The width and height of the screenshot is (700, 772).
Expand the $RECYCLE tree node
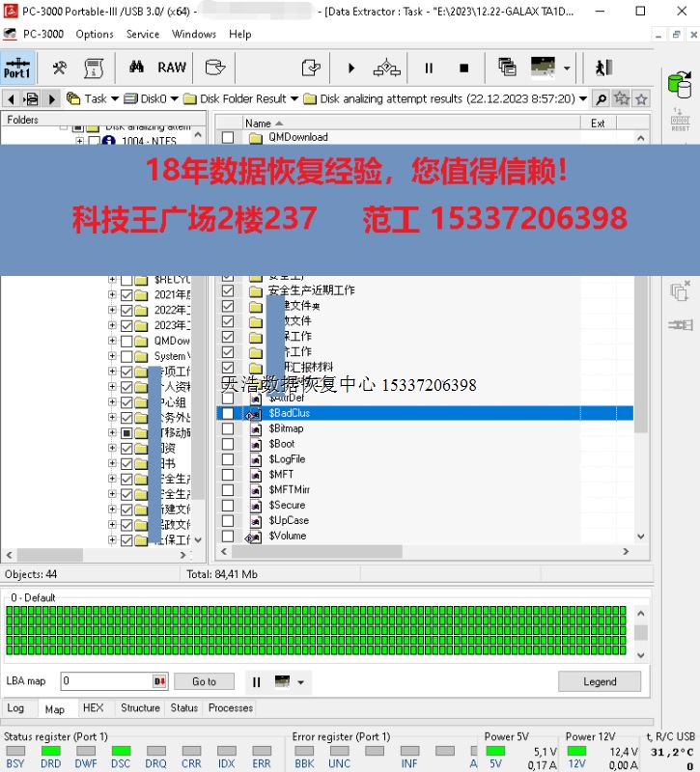pyautogui.click(x=113, y=280)
